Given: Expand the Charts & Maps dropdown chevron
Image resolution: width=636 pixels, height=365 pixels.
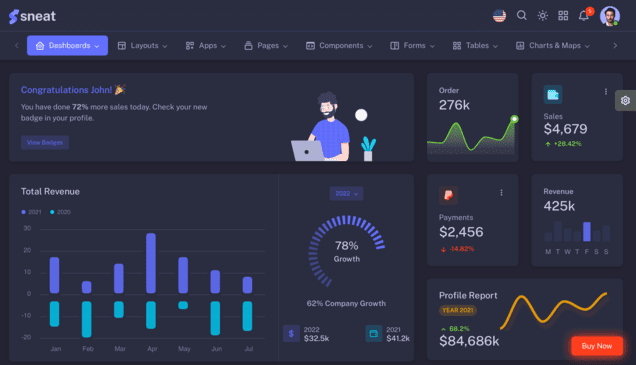Looking at the screenshot, I should coord(587,46).
